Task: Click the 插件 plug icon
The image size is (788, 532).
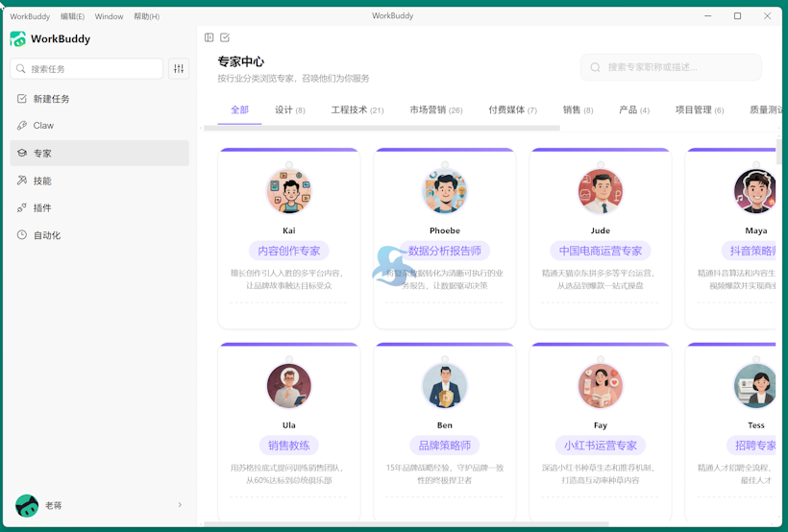Action: pos(21,207)
